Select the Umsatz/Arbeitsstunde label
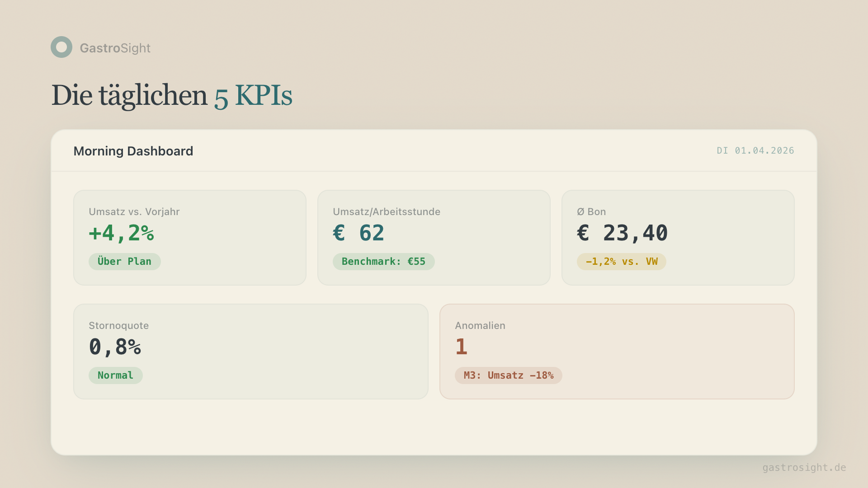Screen dimensions: 868x488 pos(387,211)
